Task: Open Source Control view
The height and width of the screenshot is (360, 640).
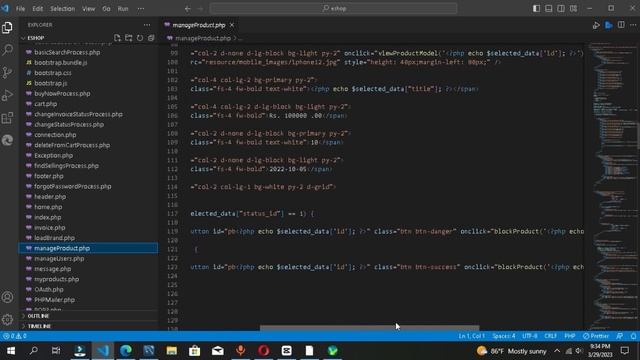Action: (7, 73)
